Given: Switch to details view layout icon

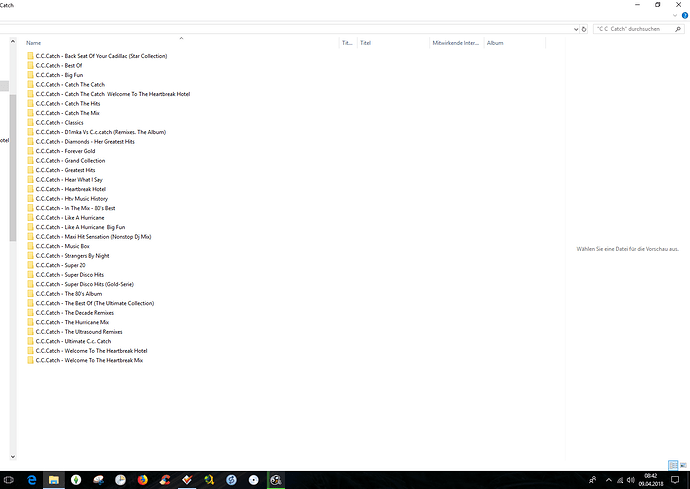Looking at the screenshot, I should coord(673,465).
